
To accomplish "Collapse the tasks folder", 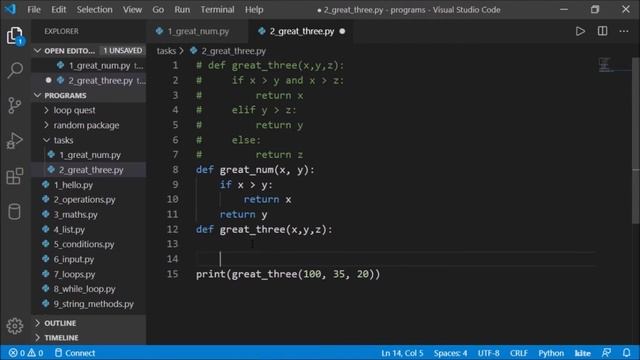I will pyautogui.click(x=47, y=140).
